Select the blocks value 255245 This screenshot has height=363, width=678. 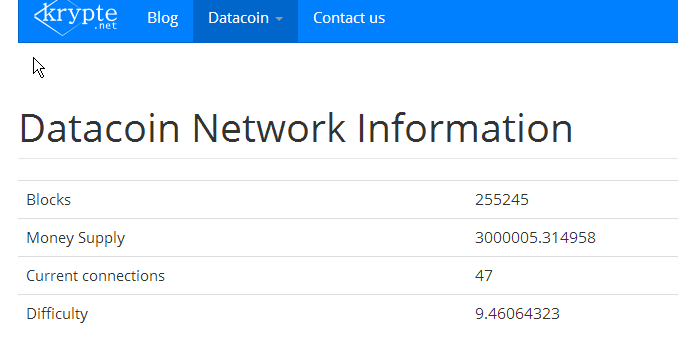point(502,200)
